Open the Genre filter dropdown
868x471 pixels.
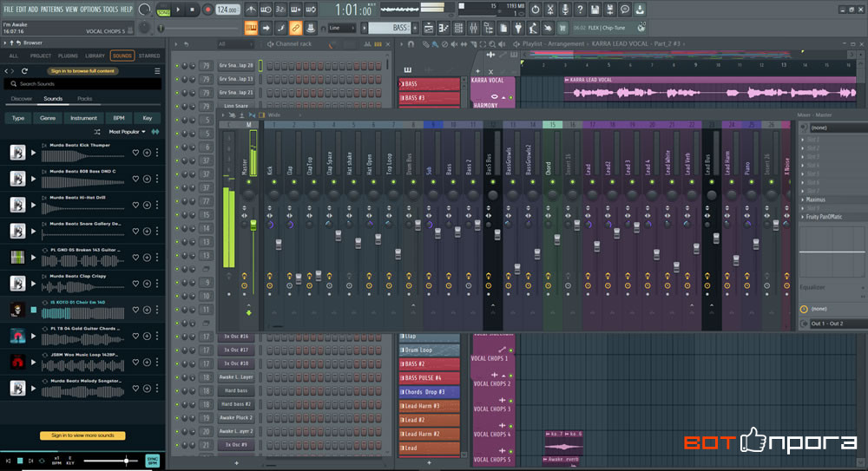pyautogui.click(x=48, y=118)
